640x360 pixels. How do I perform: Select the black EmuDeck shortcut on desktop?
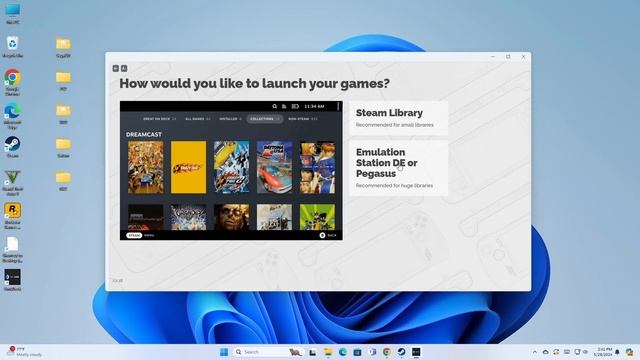[13, 280]
